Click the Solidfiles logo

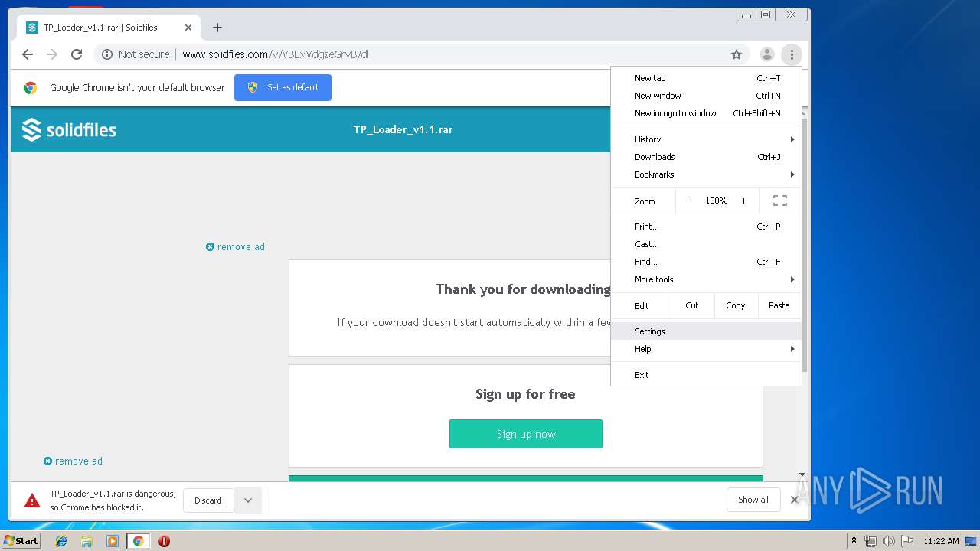[69, 129]
